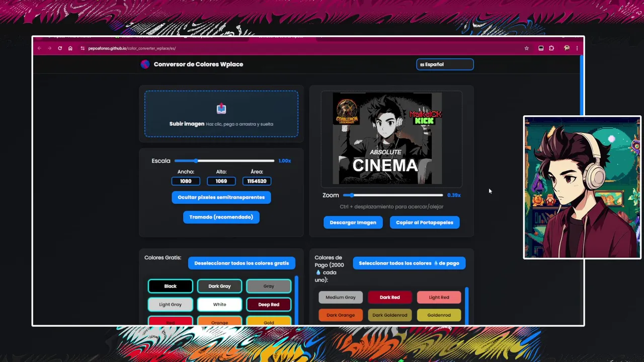644x362 pixels.
Task: Toggle the Medium Gray paid color
Action: pyautogui.click(x=341, y=297)
